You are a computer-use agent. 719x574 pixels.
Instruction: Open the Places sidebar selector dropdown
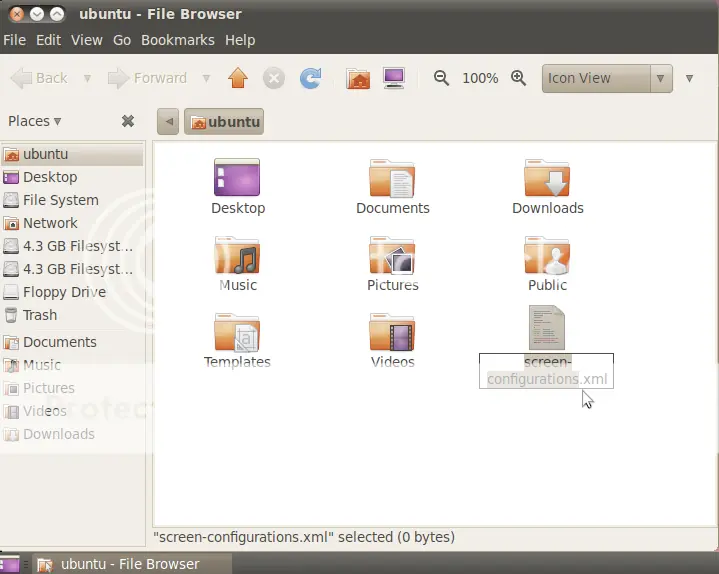(34, 121)
